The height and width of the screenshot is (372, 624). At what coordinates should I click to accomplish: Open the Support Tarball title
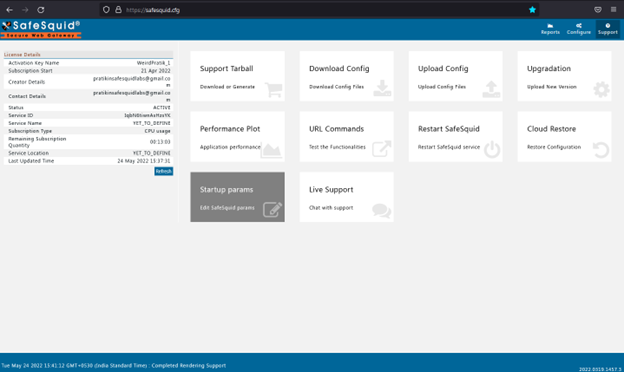coord(226,68)
